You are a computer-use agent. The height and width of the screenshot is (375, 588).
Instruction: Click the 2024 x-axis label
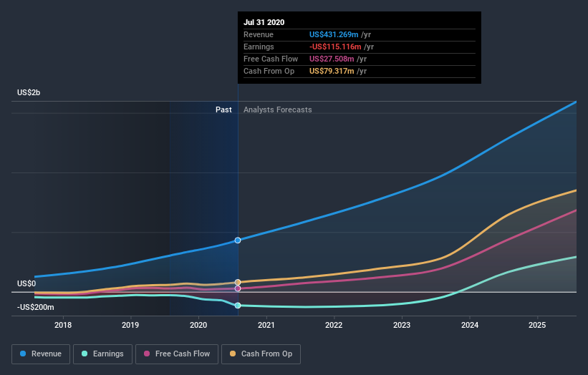click(470, 325)
